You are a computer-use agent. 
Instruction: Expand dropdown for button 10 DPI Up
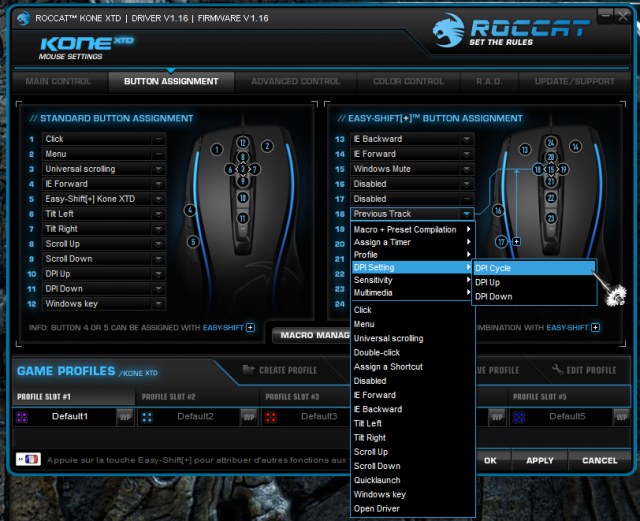pyautogui.click(x=158, y=274)
